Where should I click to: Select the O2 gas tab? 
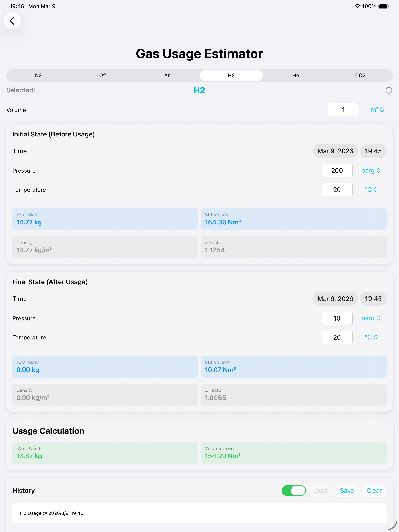[102, 76]
